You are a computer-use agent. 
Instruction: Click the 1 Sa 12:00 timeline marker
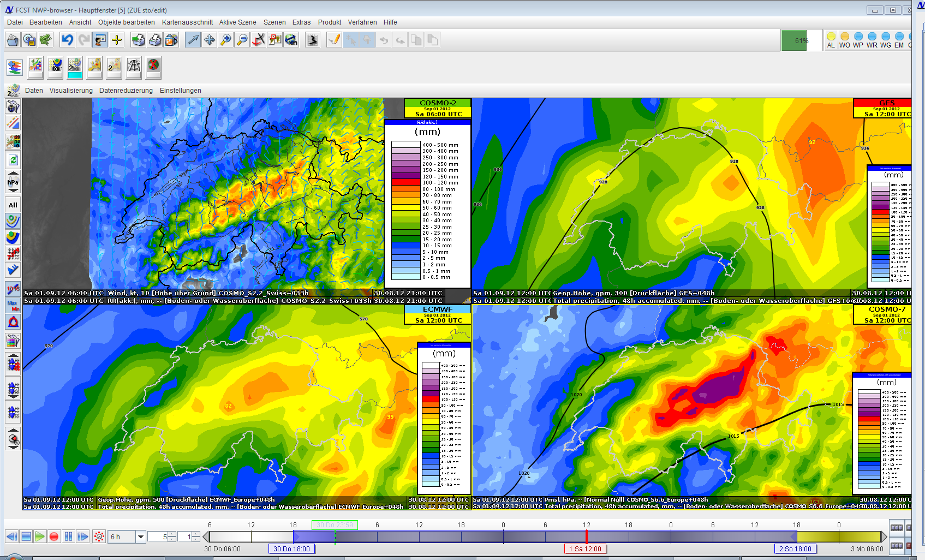click(585, 549)
